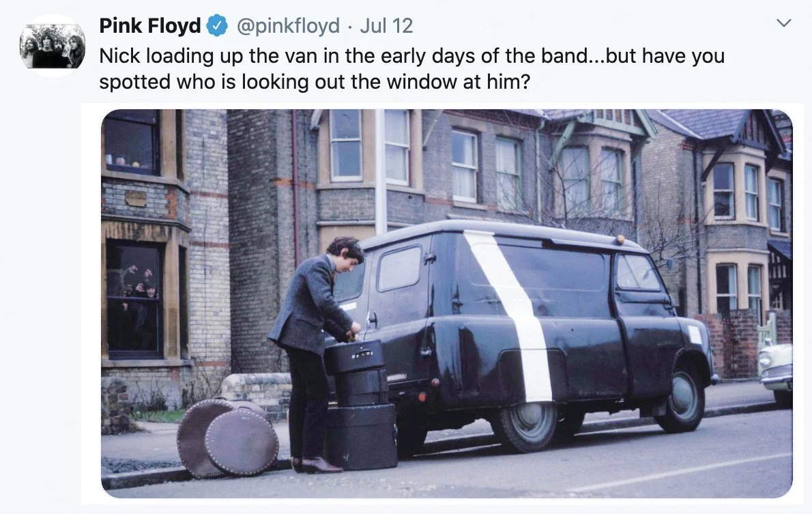This screenshot has height=514, width=812.
Task: Click the round drum cases on the sidewalk
Action: click(x=228, y=436)
